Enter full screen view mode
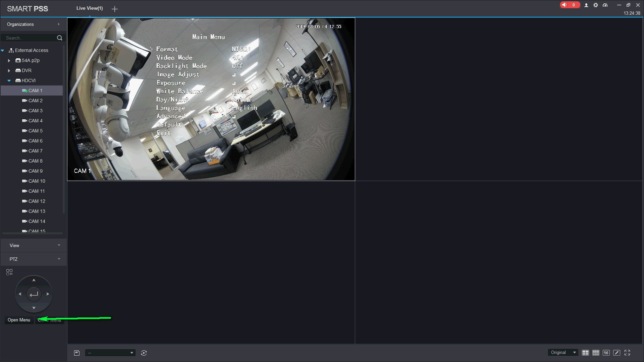 [x=627, y=353]
